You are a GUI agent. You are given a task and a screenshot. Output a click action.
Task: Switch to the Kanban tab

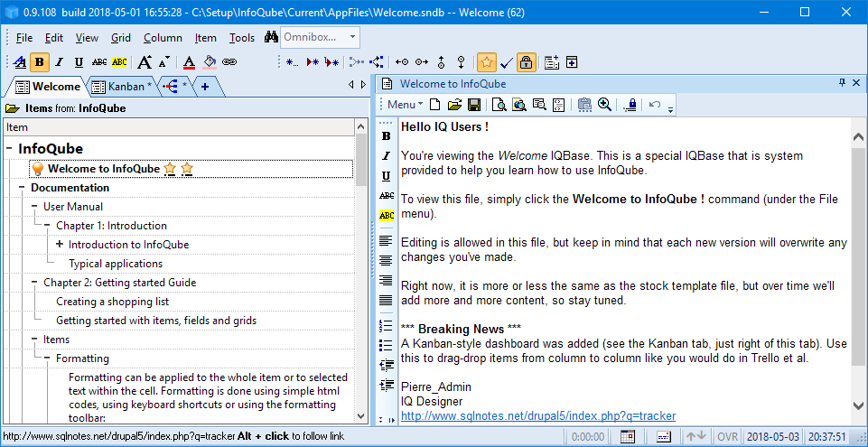tap(123, 87)
